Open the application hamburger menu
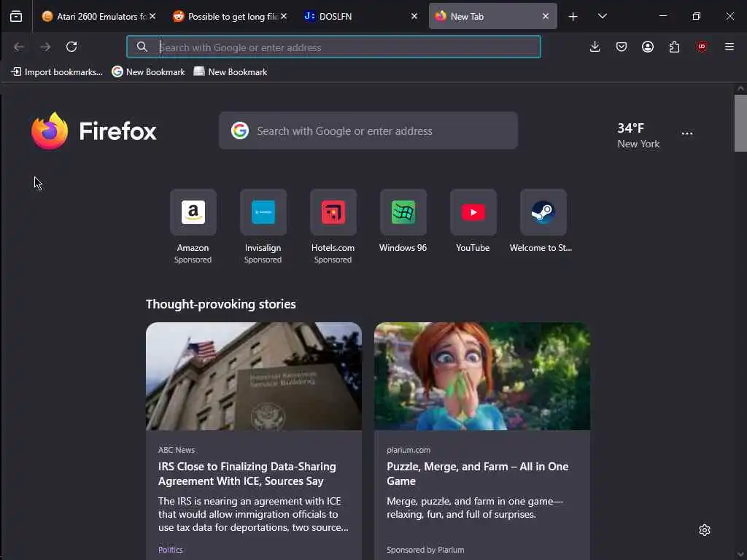This screenshot has height=560, width=747. click(729, 47)
